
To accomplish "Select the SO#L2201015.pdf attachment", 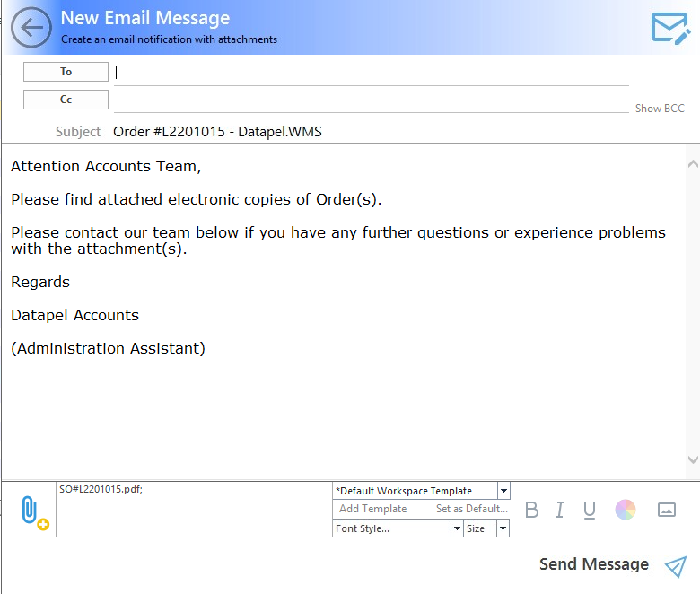I will [x=101, y=489].
